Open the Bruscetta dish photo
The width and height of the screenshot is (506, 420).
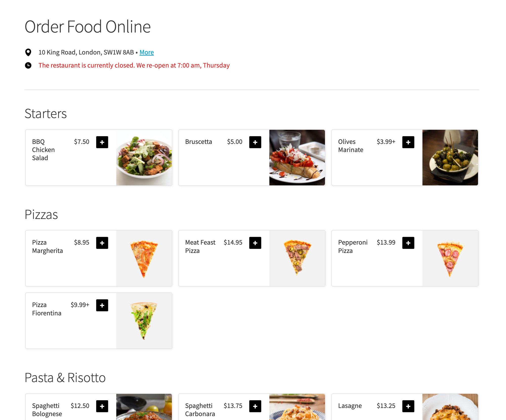coord(297,158)
